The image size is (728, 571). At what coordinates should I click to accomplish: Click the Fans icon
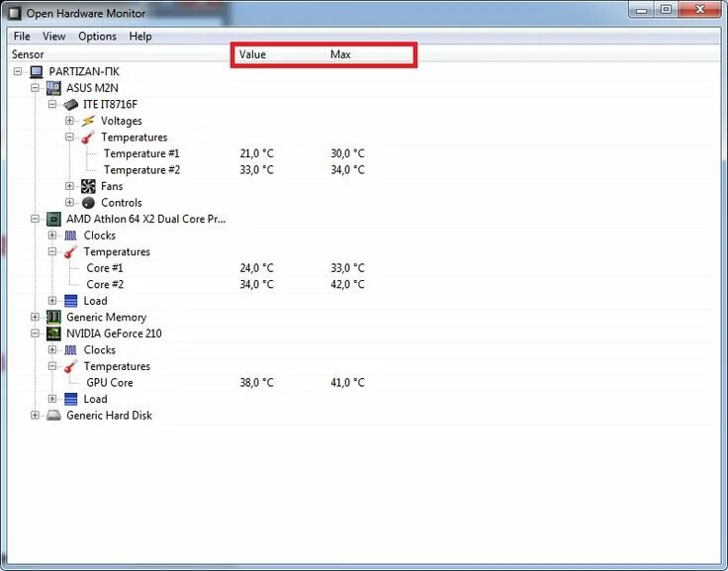point(88,186)
